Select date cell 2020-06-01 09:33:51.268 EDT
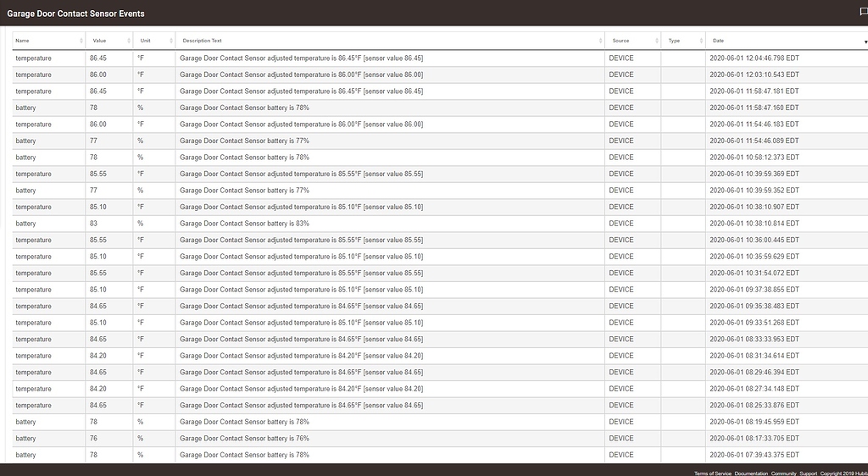 pyautogui.click(x=754, y=323)
